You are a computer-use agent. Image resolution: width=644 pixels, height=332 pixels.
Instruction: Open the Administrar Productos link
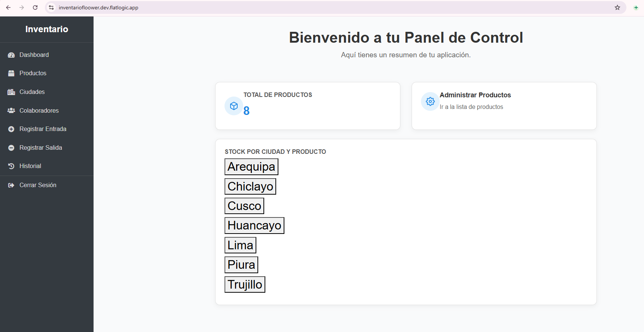coord(475,95)
